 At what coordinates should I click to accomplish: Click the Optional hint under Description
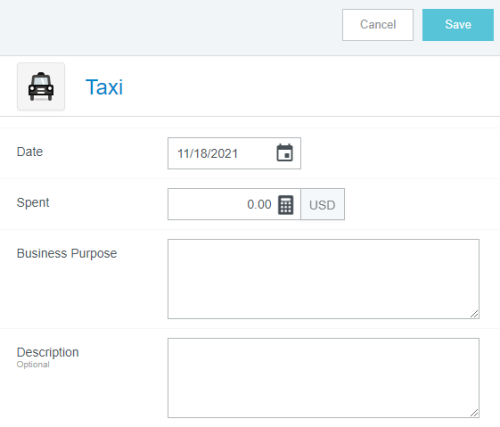click(33, 365)
